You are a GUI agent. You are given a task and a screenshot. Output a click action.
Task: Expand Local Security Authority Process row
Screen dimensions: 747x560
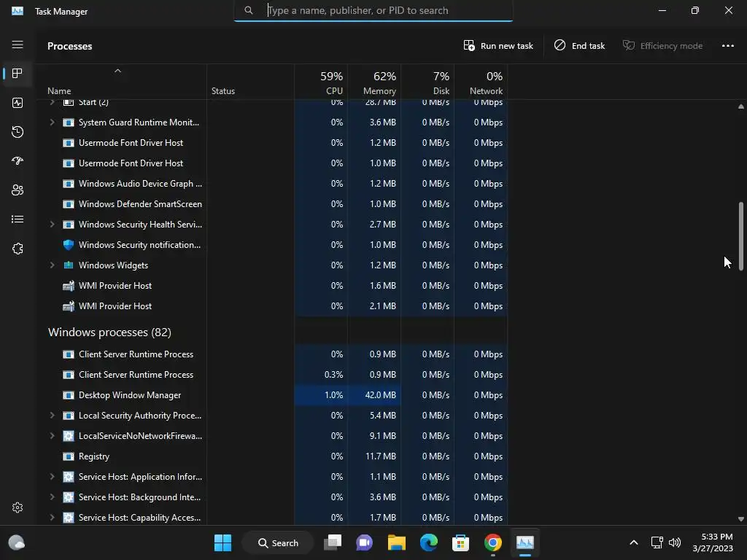tap(52, 415)
